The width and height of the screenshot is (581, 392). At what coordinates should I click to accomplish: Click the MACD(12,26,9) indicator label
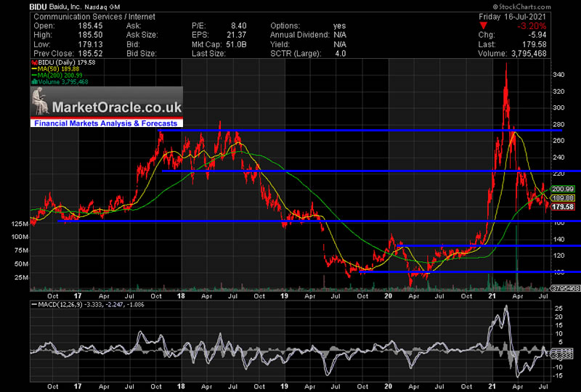[x=60, y=304]
